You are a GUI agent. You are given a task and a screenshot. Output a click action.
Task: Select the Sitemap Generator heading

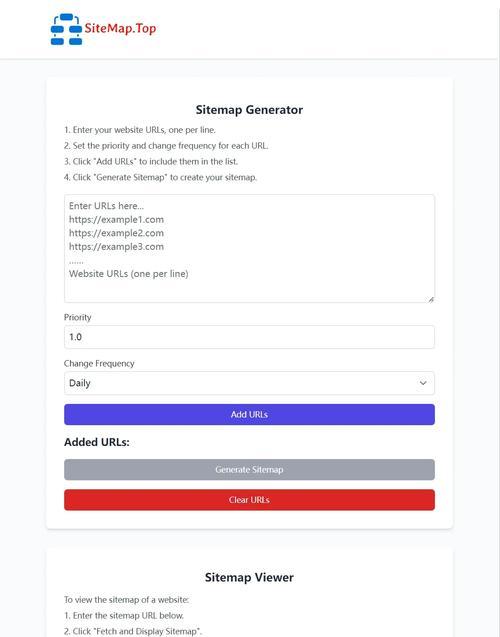pos(249,110)
